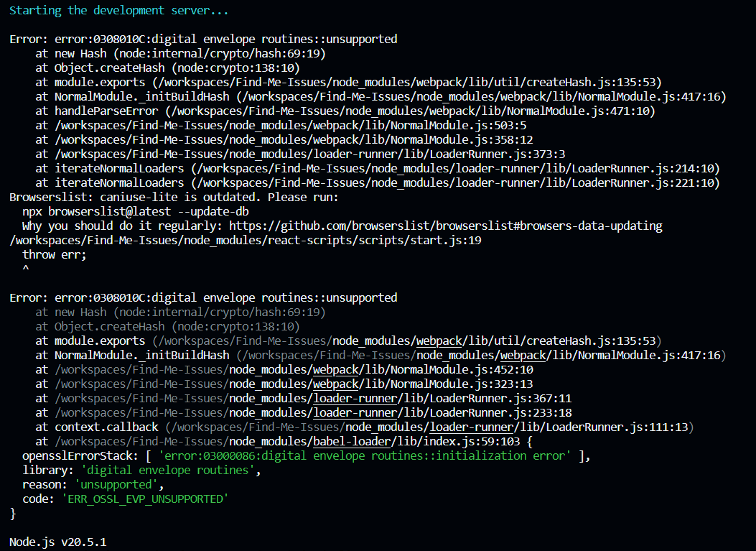Click the "LoaderRunner.js:233:18" text
The image size is (756, 551).
500,414
